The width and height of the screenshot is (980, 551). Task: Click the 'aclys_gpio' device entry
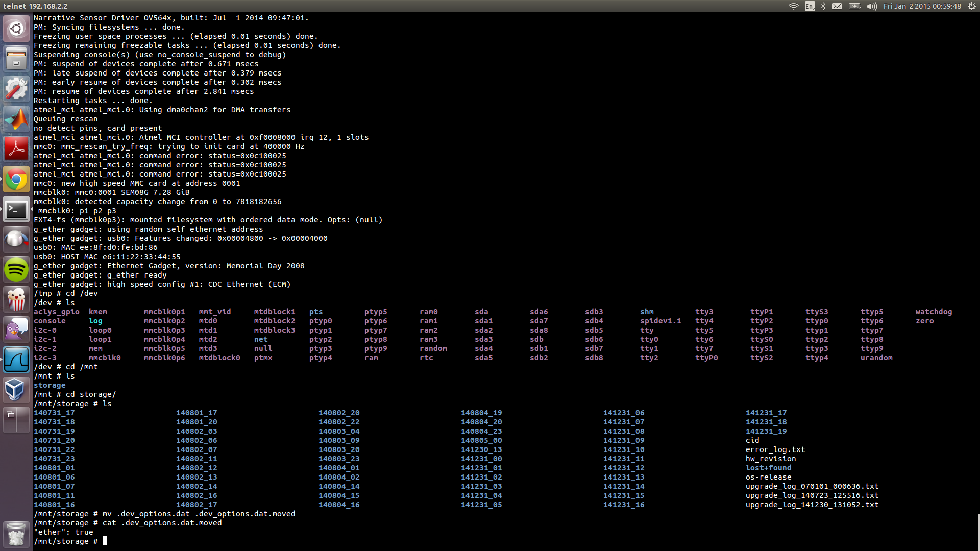click(57, 312)
